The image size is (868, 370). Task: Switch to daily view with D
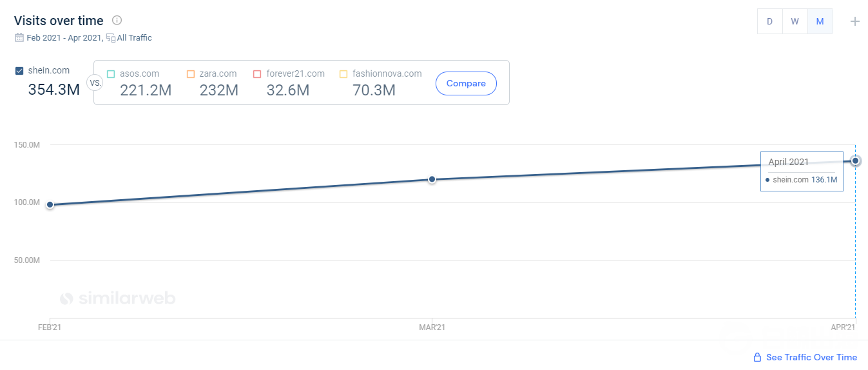coord(769,21)
